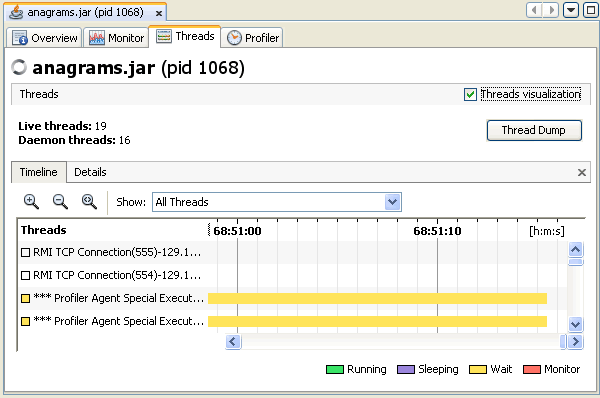Viewport: 600px width, 398px height.
Task: Open the Show All Threads dropdown
Action: coord(277,202)
